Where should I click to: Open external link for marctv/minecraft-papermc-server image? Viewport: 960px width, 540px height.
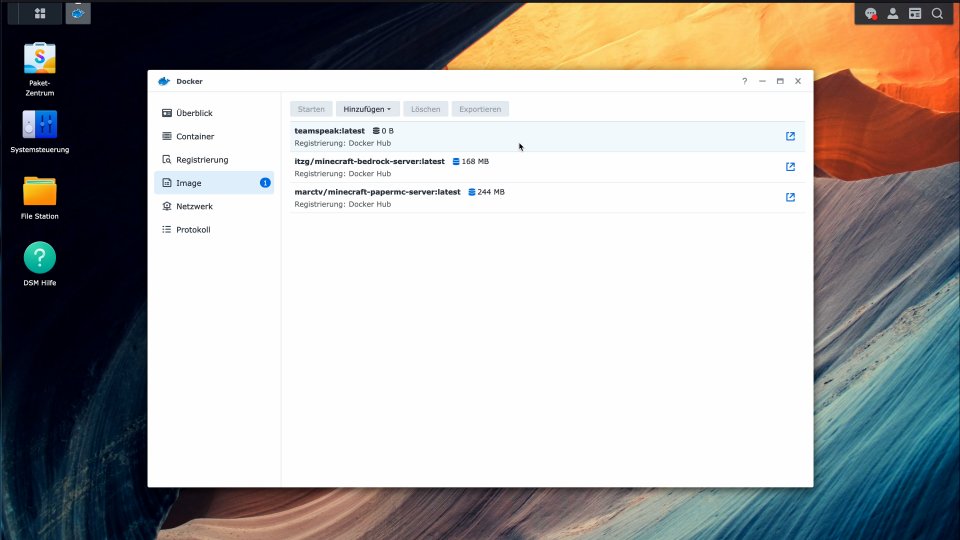[790, 197]
